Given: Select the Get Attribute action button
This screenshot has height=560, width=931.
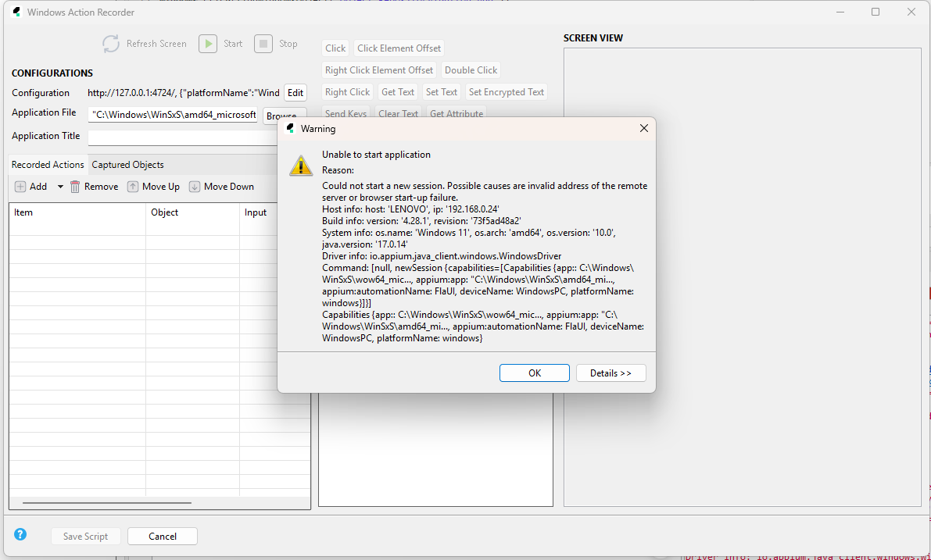Looking at the screenshot, I should [x=456, y=112].
